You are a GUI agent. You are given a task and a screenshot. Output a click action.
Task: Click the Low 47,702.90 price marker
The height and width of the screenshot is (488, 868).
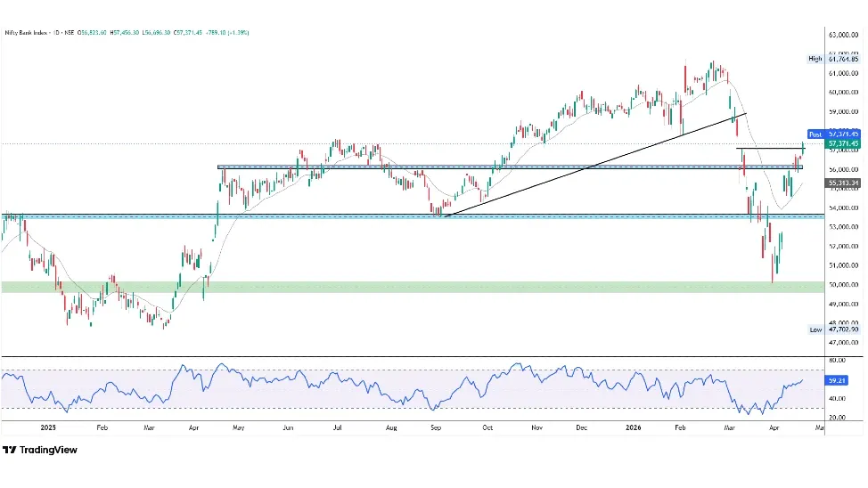pos(833,329)
